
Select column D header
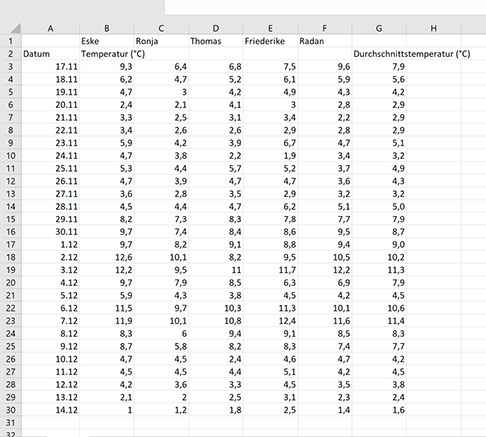[216, 29]
